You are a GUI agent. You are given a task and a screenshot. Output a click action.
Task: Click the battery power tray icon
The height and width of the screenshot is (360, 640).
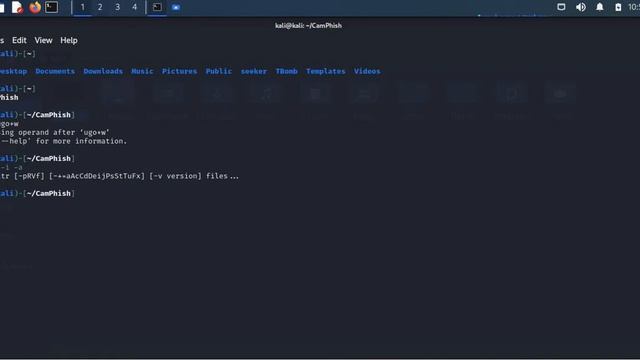point(618,7)
